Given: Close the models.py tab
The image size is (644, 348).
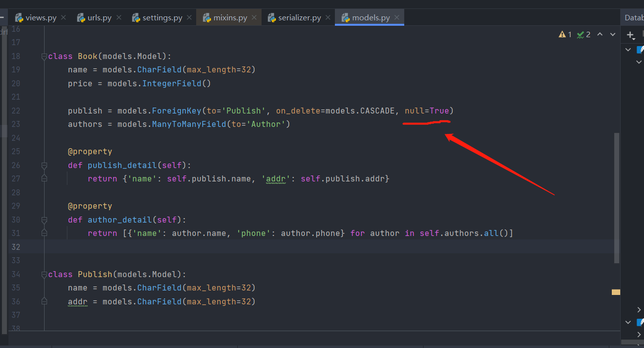Looking at the screenshot, I should point(397,17).
